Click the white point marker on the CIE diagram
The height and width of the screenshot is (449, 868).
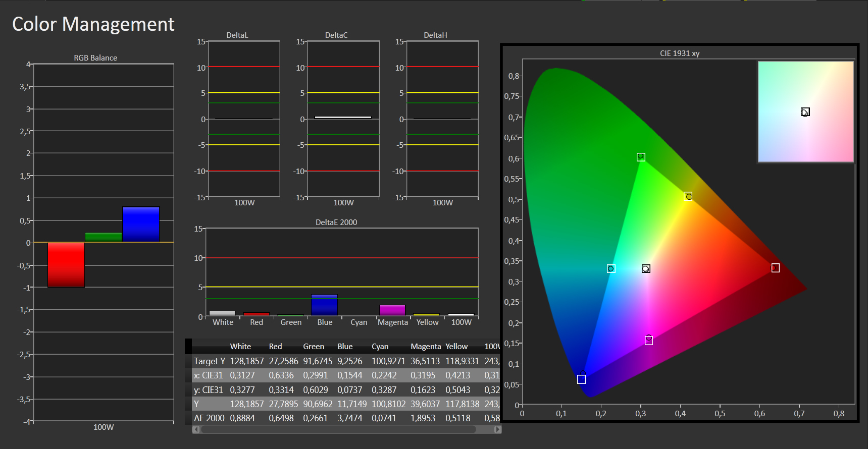coord(646,269)
